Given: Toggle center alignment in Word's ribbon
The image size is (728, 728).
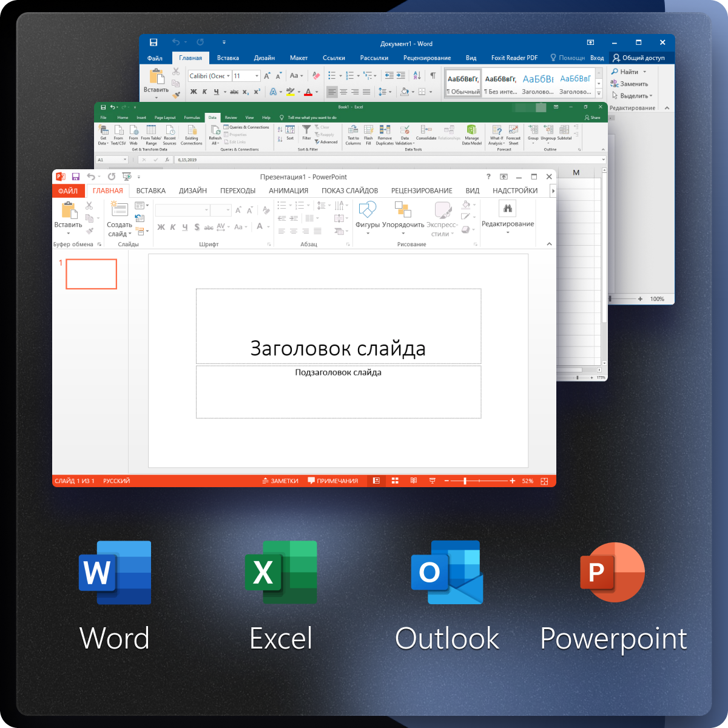Looking at the screenshot, I should pyautogui.click(x=343, y=92).
